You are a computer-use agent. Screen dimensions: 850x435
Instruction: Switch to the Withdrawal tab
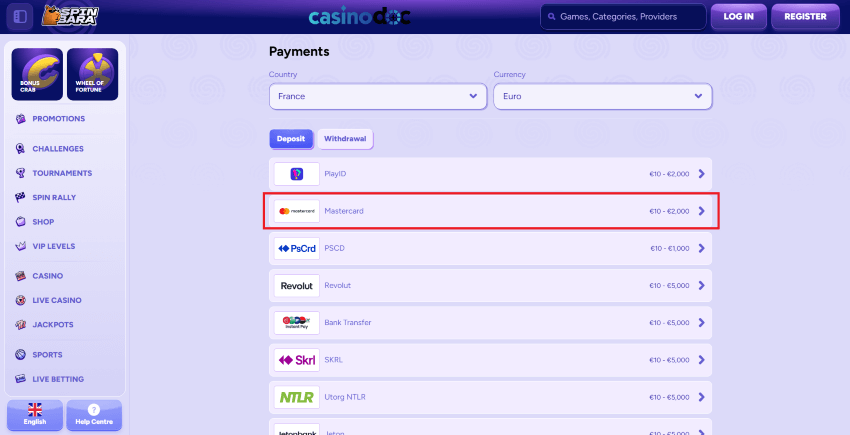tap(345, 139)
